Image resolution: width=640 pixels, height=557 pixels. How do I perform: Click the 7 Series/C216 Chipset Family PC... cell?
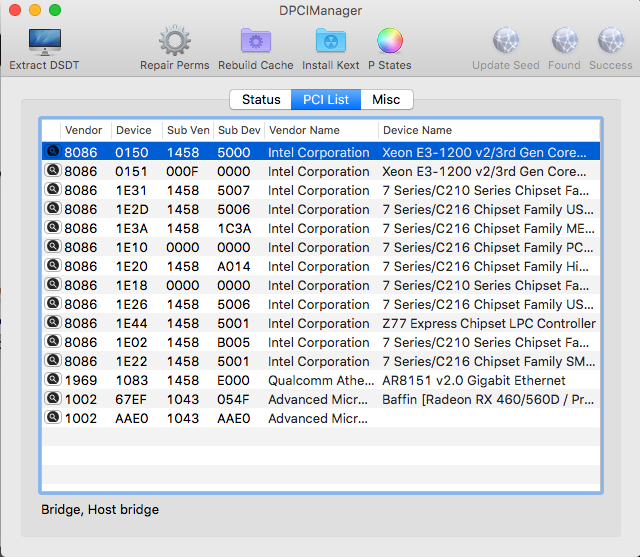[x=488, y=247]
